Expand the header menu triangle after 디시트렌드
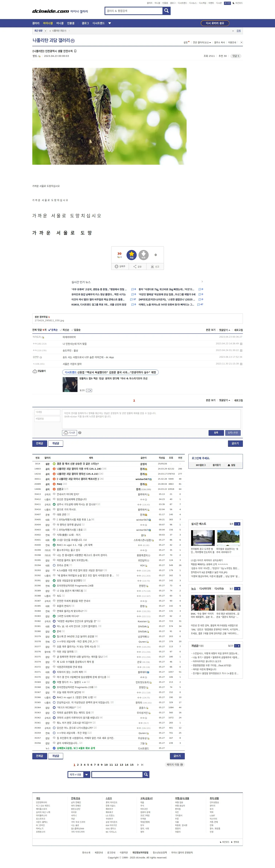Screen dimensions: 275x868 pos(109,23)
